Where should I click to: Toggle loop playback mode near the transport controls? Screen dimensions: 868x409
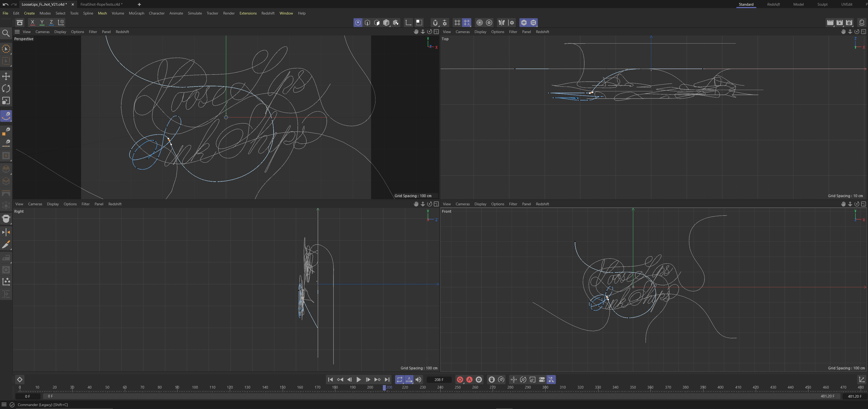(x=400, y=379)
